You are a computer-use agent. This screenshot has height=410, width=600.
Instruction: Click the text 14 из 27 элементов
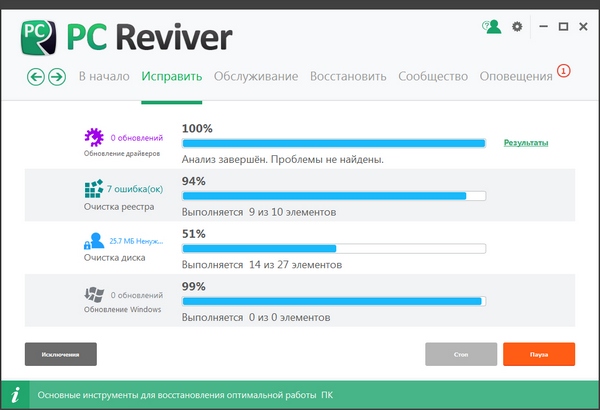coord(295,265)
